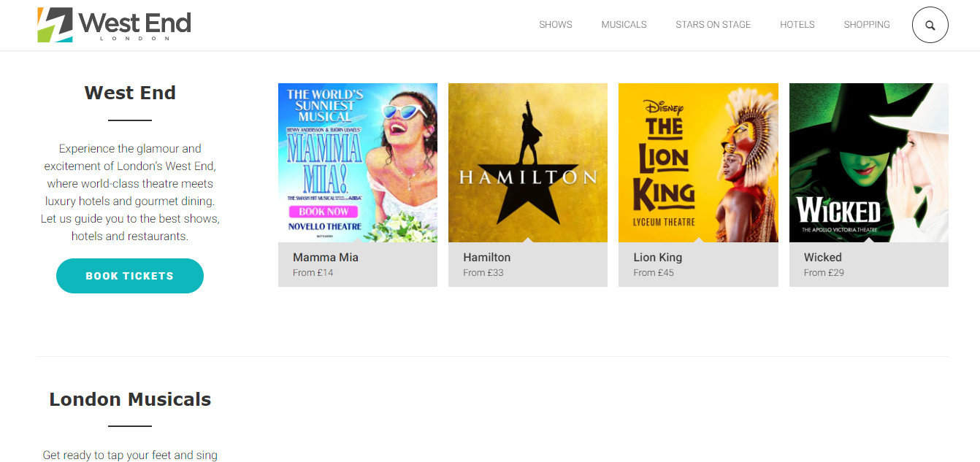Click the Book Tickets button

(x=130, y=276)
